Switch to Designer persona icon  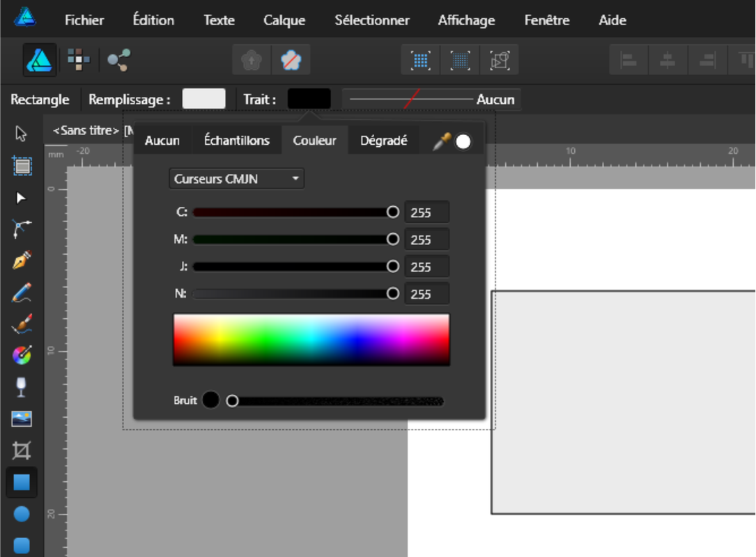pos(40,61)
